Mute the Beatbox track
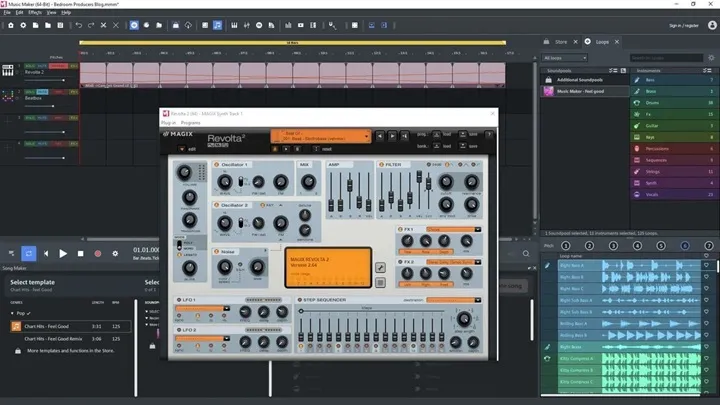720x405 pixels. tap(43, 90)
